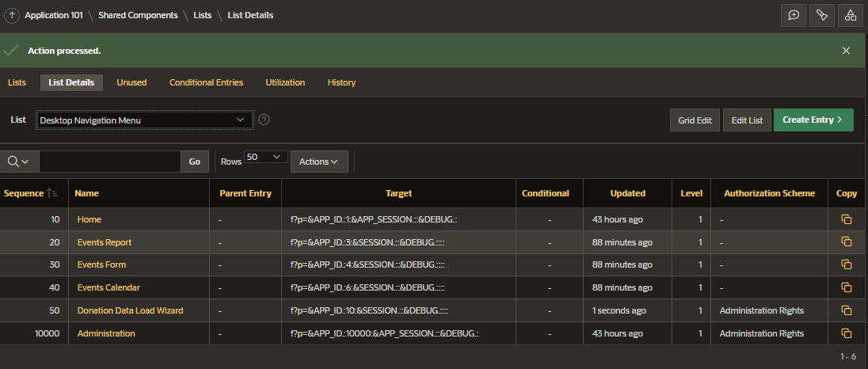Switch to the Lists tab
The height and width of the screenshot is (369, 868).
coord(17,82)
